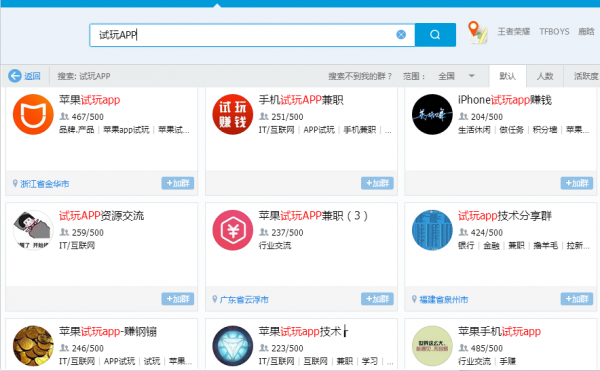Click the hot keyword right of TFBOYS
This screenshot has height=371, width=600.
586,32
